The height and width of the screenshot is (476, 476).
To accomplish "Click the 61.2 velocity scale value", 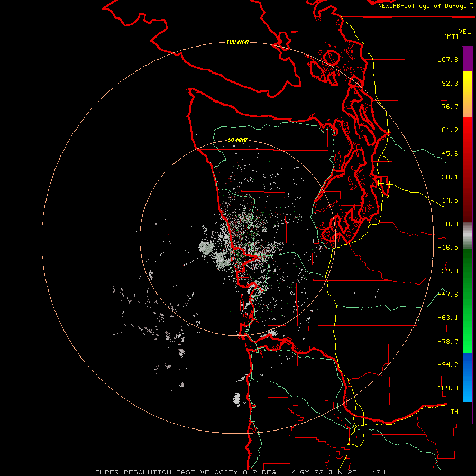I will (450, 130).
